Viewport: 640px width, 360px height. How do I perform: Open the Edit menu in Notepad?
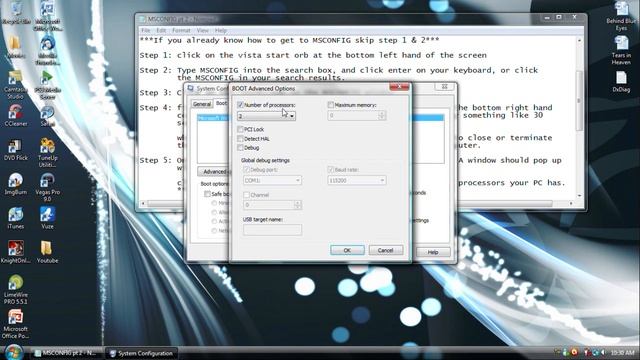(161, 31)
